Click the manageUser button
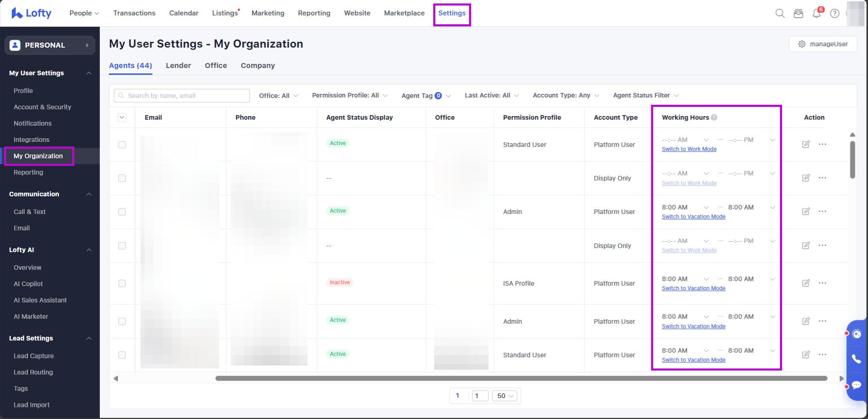 [823, 44]
